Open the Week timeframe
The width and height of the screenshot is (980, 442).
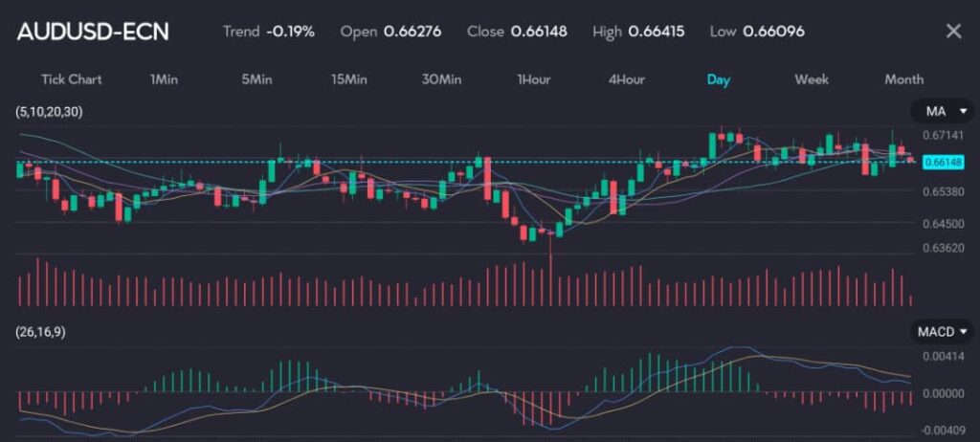point(812,79)
